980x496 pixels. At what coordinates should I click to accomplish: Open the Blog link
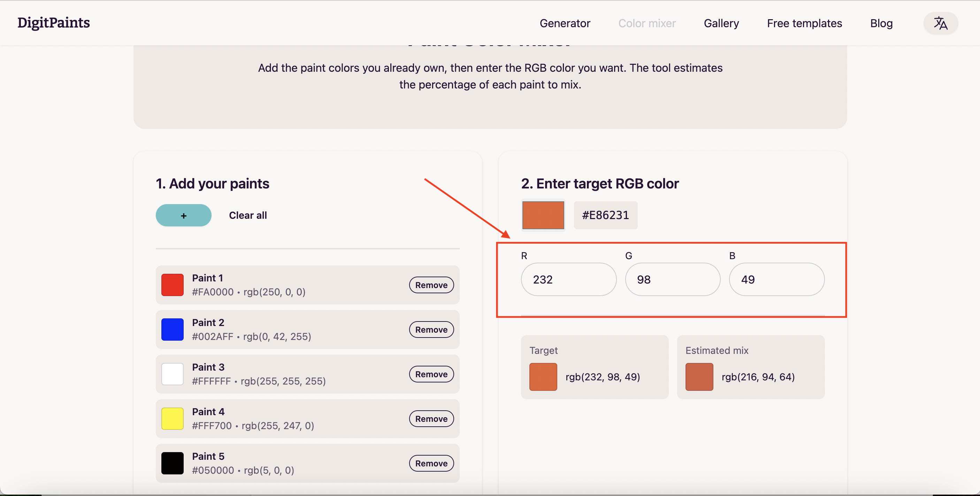(881, 23)
